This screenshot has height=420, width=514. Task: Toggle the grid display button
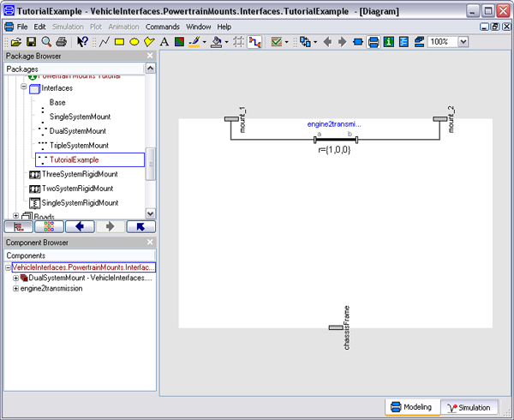(237, 41)
